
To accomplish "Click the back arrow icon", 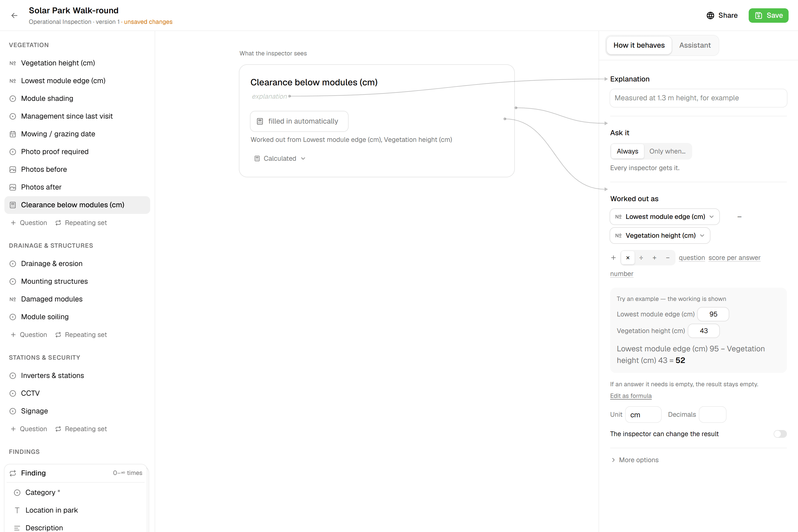I will coord(14,15).
